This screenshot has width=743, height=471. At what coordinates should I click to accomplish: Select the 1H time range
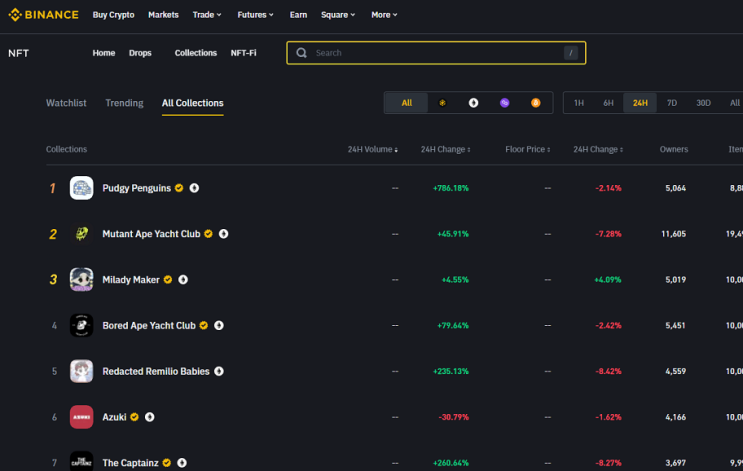(x=579, y=103)
